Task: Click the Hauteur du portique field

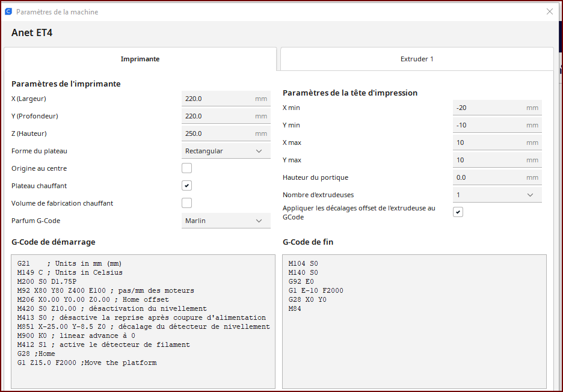Action: [497, 177]
